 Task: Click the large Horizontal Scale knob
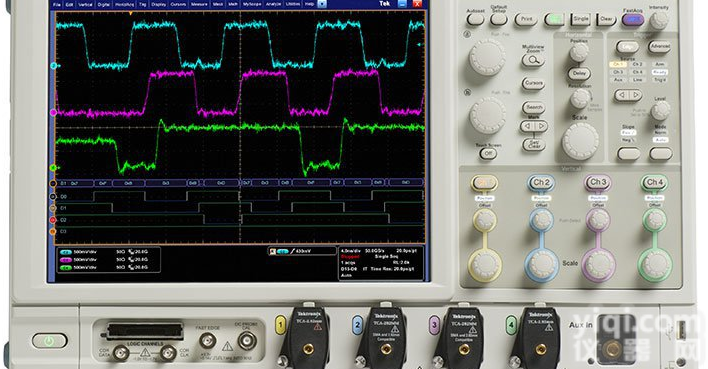coord(580,141)
